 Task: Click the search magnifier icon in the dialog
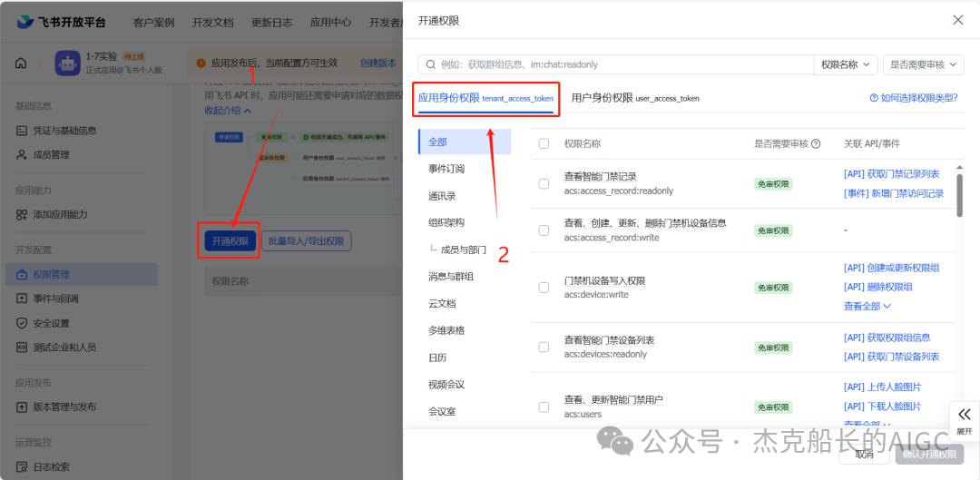point(431,64)
